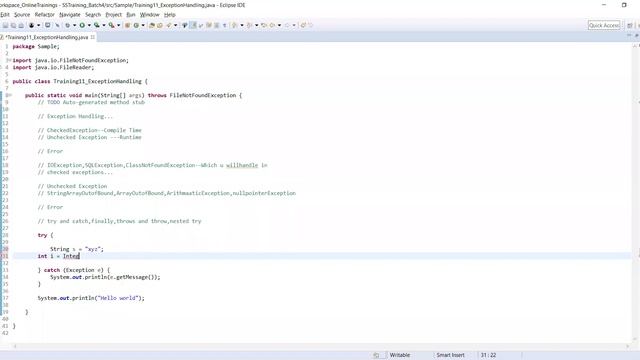This screenshot has height=360, width=640.
Task: Open the Run dropdown arrow
Action: [x=89, y=25]
